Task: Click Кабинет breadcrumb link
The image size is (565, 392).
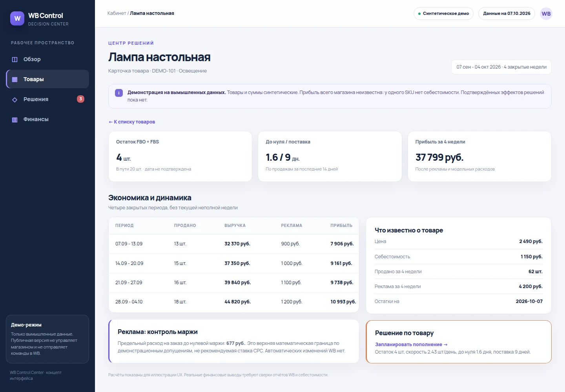Action: (x=117, y=13)
